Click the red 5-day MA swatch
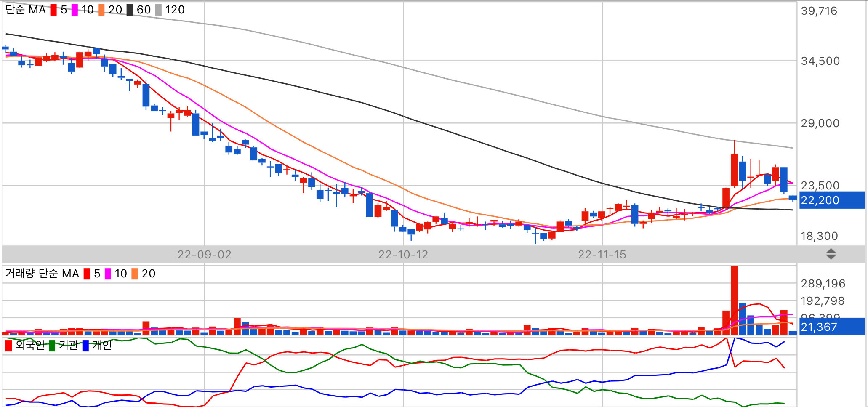The image size is (868, 415). pos(53,10)
